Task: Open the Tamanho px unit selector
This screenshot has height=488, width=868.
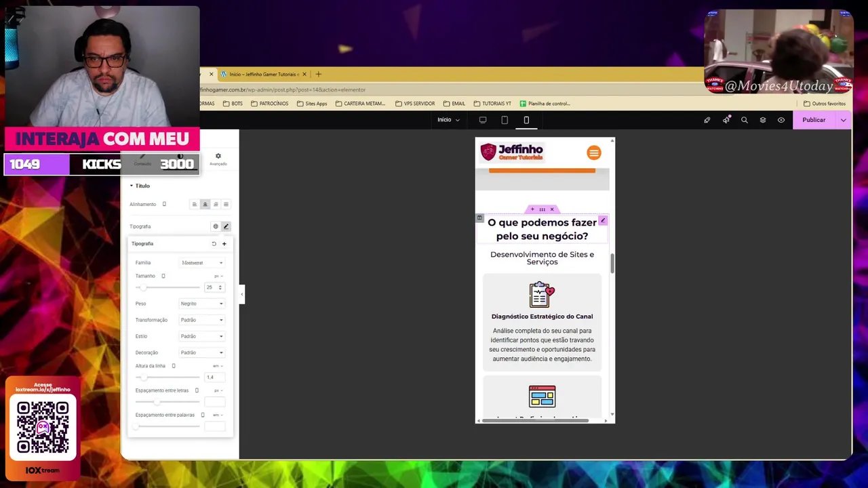Action: (x=218, y=277)
